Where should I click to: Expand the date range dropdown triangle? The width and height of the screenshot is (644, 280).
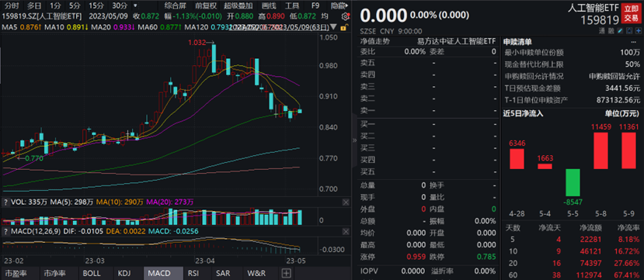(333, 27)
